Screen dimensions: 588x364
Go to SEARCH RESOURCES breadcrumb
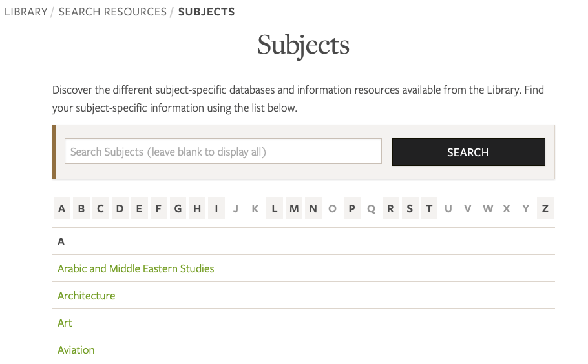click(x=112, y=12)
